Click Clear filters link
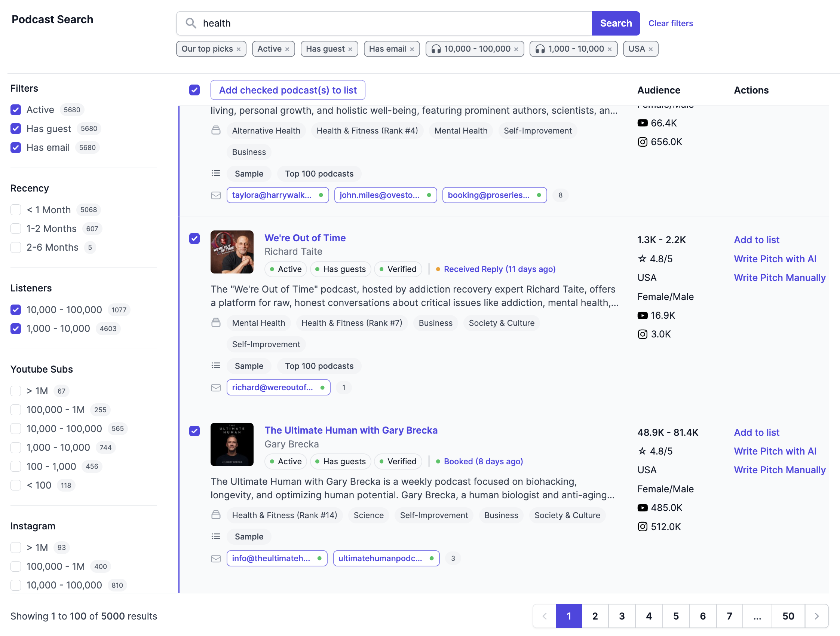 click(x=671, y=23)
